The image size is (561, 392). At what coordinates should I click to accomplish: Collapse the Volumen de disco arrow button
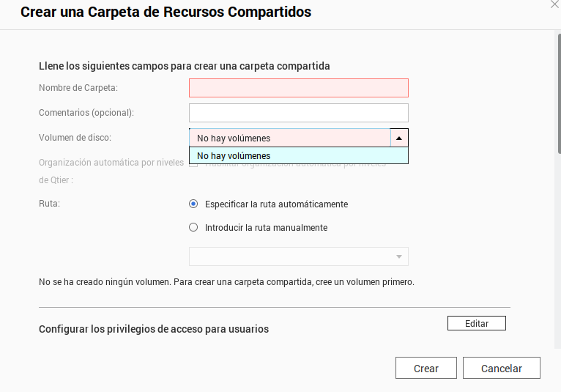[x=398, y=138]
